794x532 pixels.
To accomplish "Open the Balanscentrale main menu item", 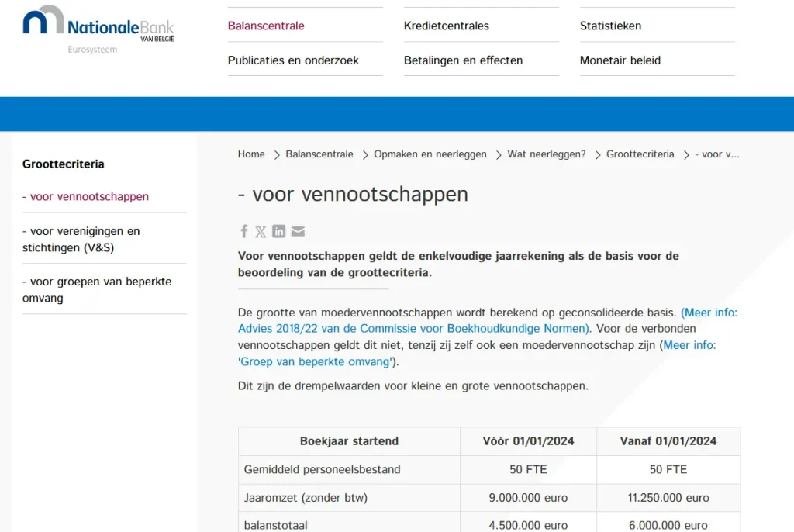I will [266, 26].
